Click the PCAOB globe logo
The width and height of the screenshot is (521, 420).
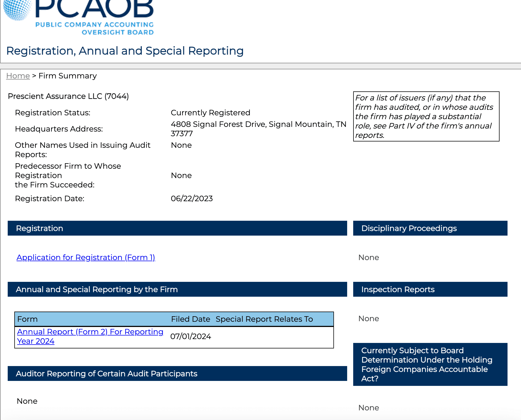click(x=17, y=10)
